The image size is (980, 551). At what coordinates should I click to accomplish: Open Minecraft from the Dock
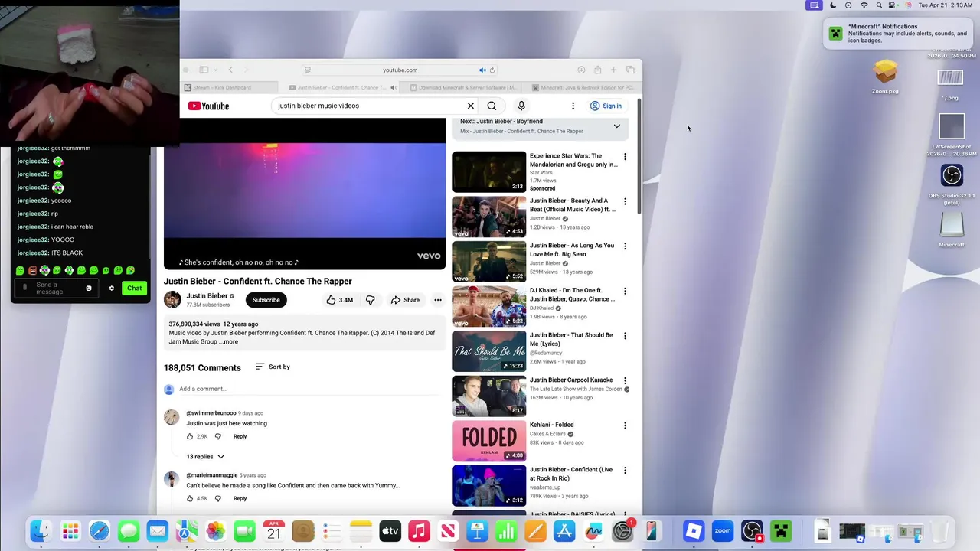(x=781, y=530)
